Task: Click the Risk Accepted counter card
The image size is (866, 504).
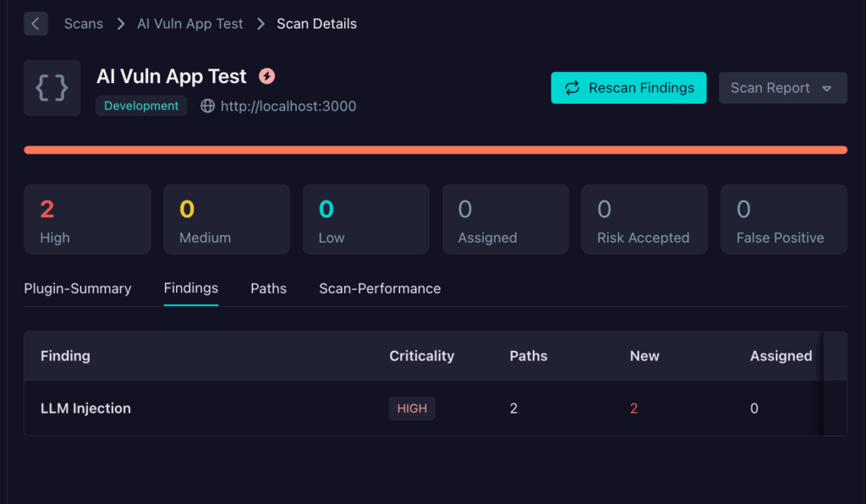Action: [x=644, y=219]
